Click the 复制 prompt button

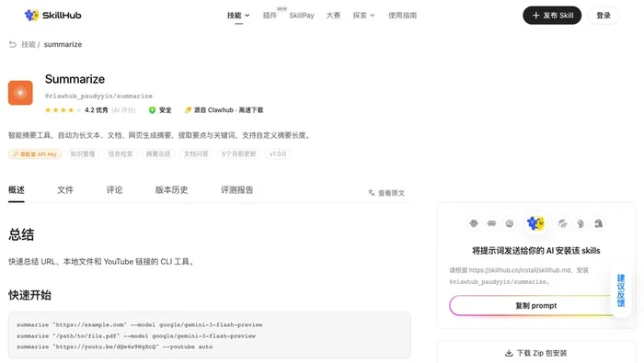tap(535, 306)
